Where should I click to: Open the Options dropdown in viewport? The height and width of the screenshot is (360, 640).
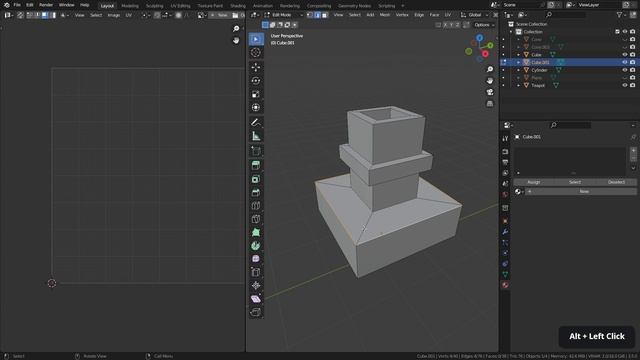point(484,25)
